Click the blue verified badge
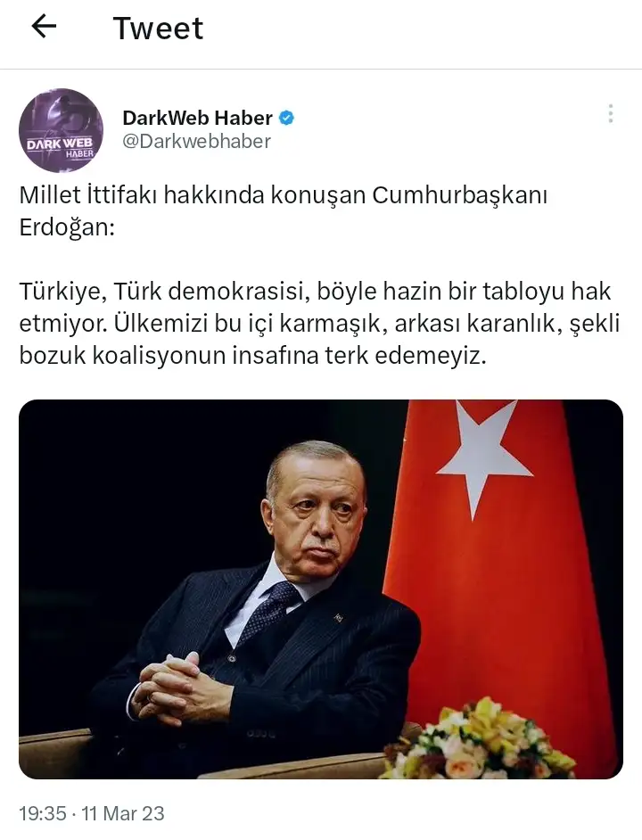The width and height of the screenshot is (642, 840). click(x=287, y=118)
